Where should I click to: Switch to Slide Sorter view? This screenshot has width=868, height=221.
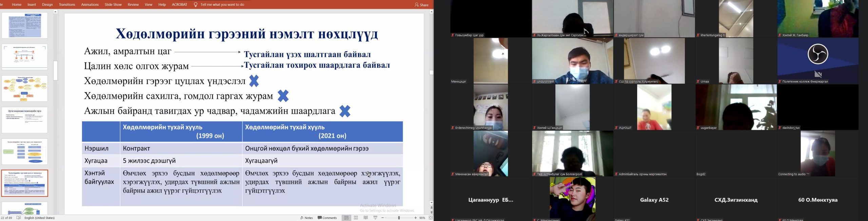(x=356, y=218)
